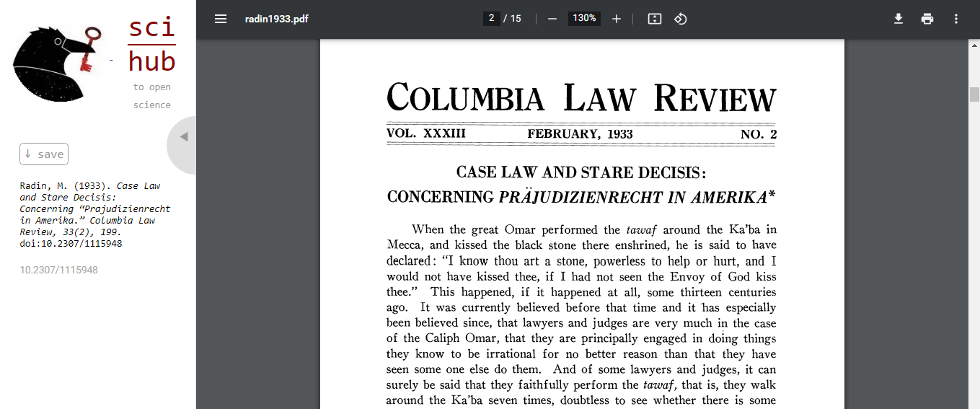Click the Radin, M. (1933) citation text
The height and width of the screenshot is (409, 980).
click(x=95, y=214)
